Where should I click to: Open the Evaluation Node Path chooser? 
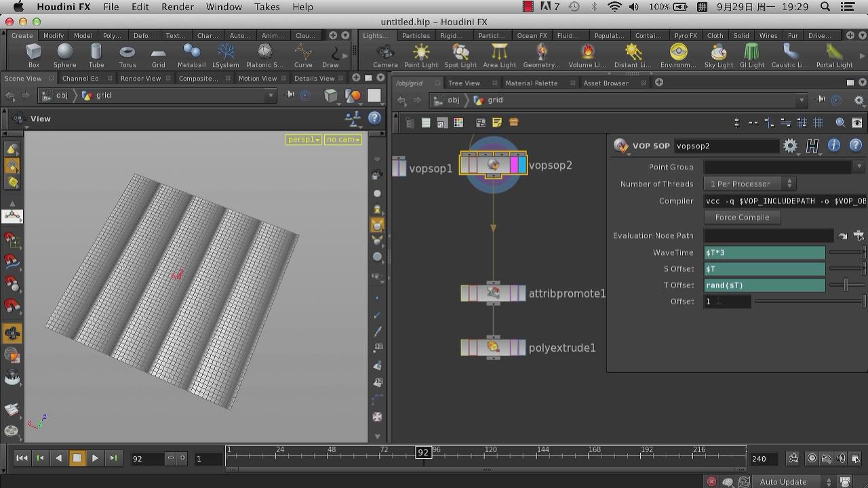tap(859, 236)
